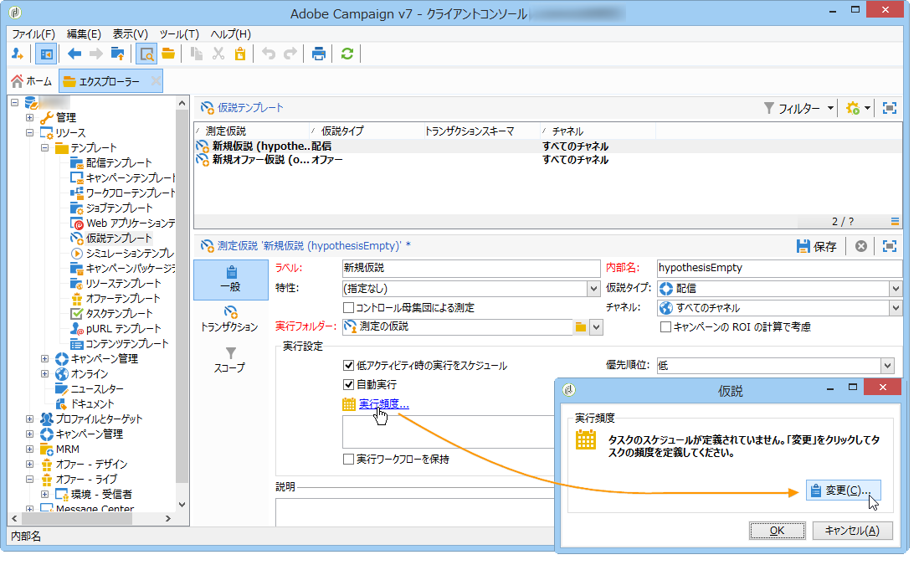Screen dimensions: 924x565
Task: Click the undo toolbar icon
Action: point(269,54)
